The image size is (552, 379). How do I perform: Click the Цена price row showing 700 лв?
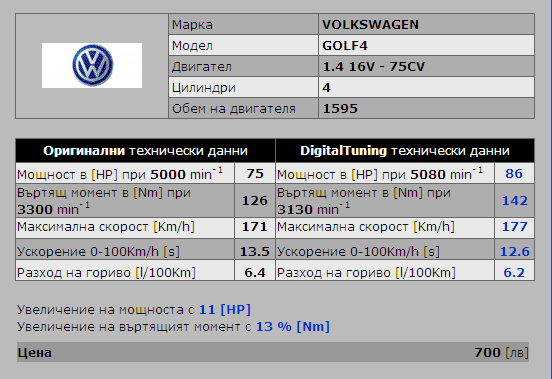(273, 352)
